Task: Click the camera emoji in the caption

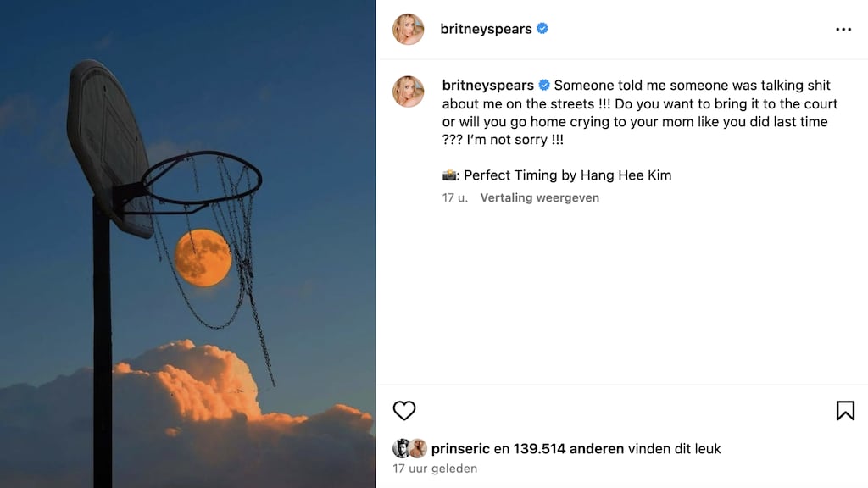Action: 450,175
